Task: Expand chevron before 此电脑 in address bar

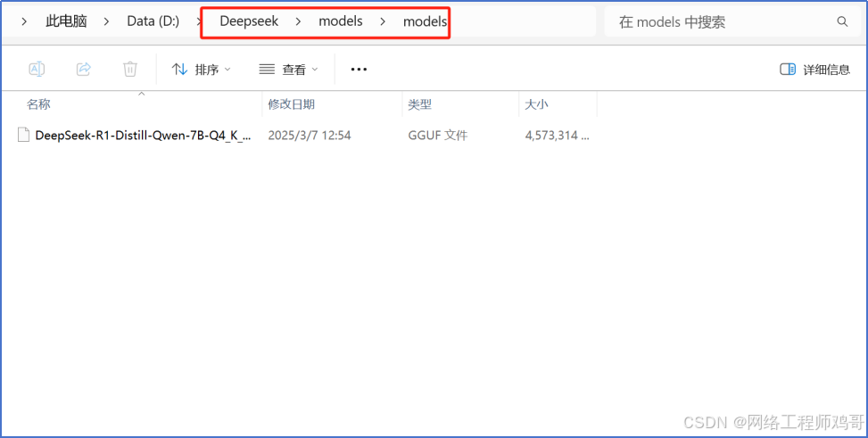Action: tap(24, 21)
